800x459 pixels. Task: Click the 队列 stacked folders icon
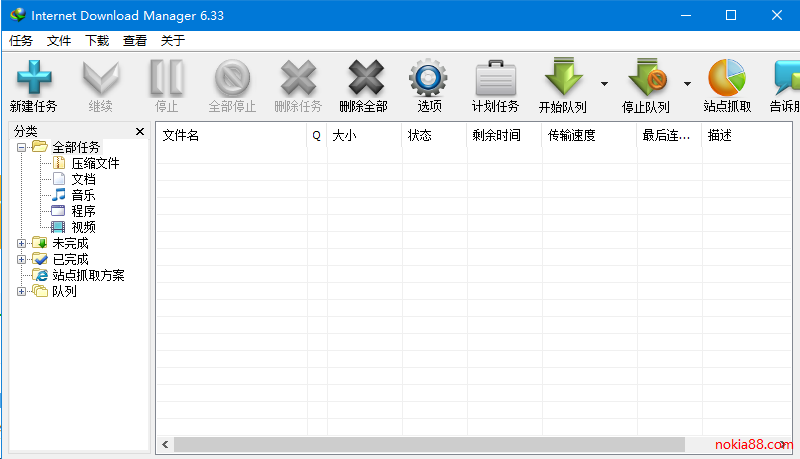[40, 291]
